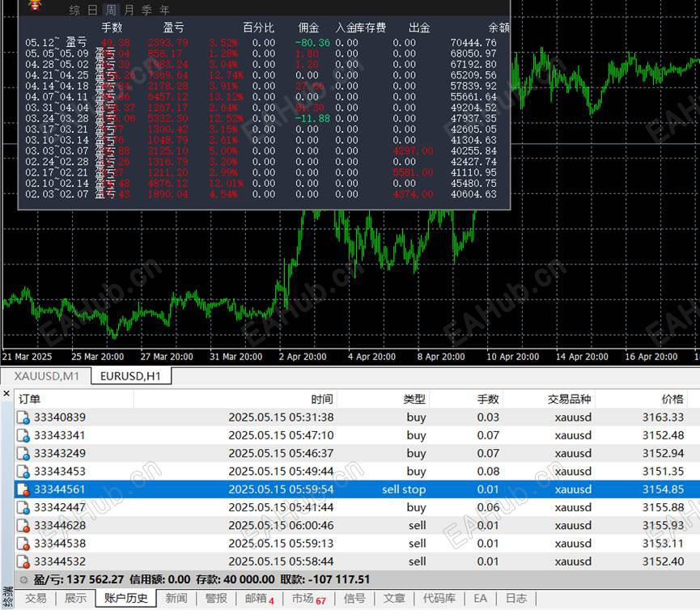Screen dimensions: 700x610
Task: Select order number 33343249
Action: click(x=60, y=453)
